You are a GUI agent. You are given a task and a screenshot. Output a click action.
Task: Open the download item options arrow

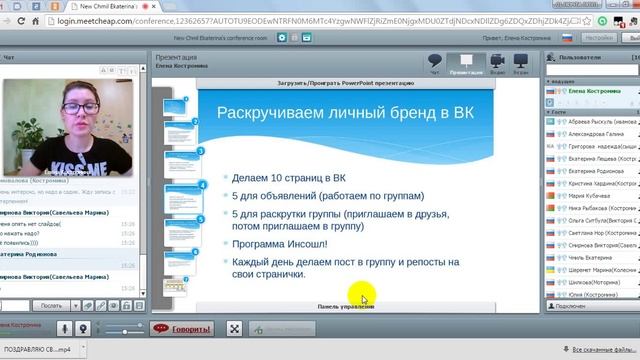[x=83, y=348]
